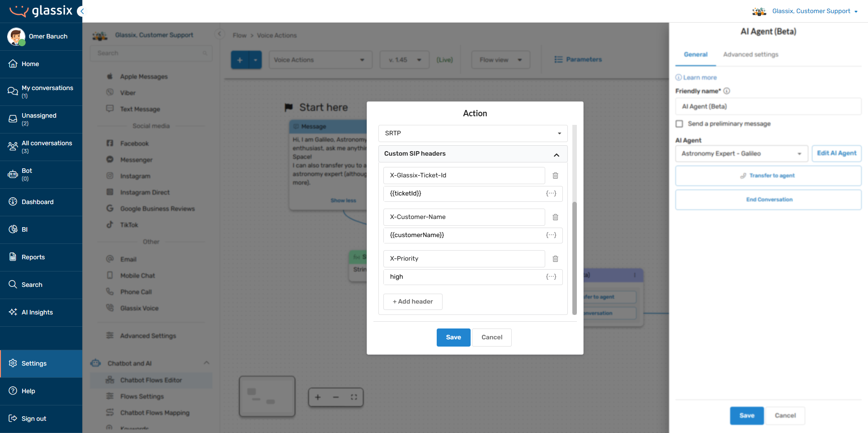Image resolution: width=868 pixels, height=433 pixels.
Task: Click the Transfer to agent button
Action: (768, 176)
